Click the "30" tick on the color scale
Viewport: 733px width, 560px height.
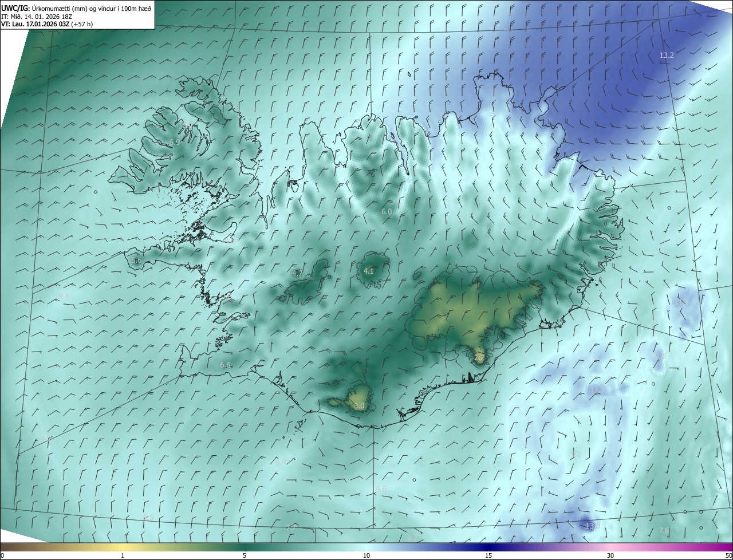pos(610,555)
